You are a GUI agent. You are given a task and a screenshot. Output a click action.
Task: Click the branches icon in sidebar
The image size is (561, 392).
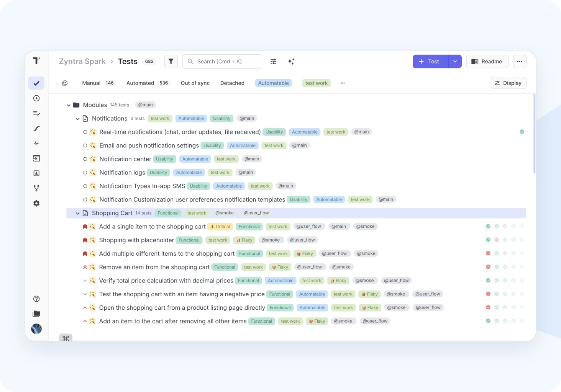36,188
